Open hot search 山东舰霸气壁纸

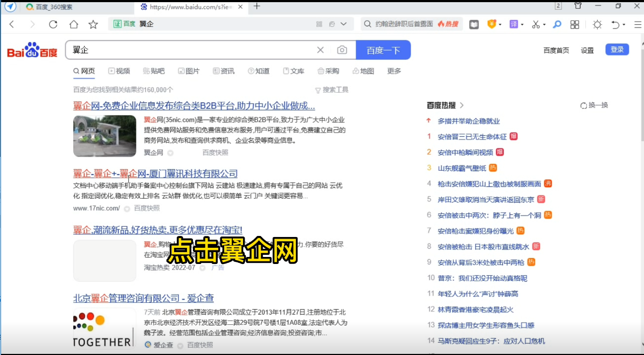coord(462,168)
